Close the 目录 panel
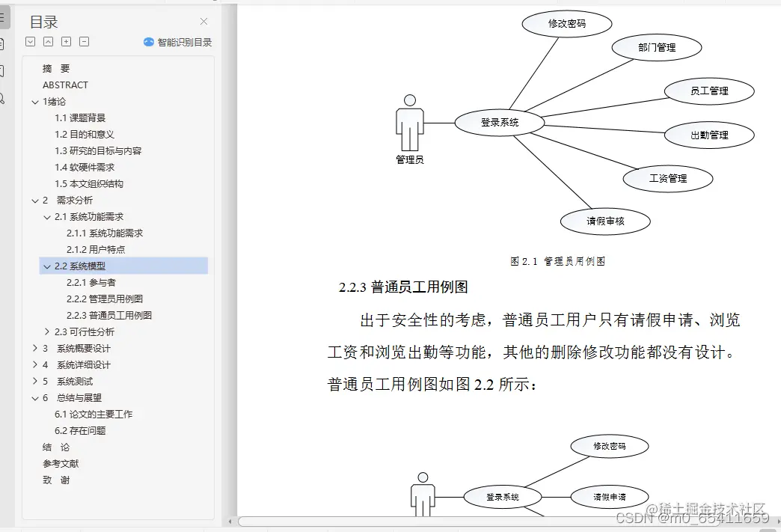781x532 pixels. click(x=203, y=22)
